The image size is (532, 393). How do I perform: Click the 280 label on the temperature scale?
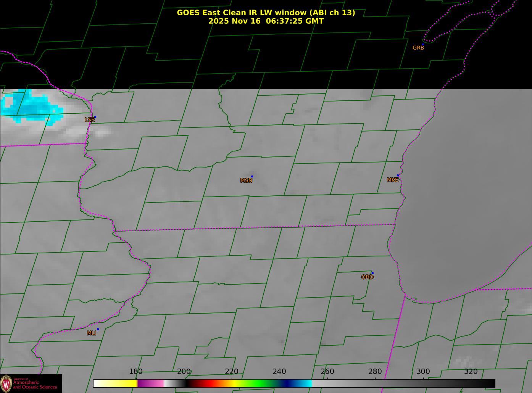click(x=375, y=372)
